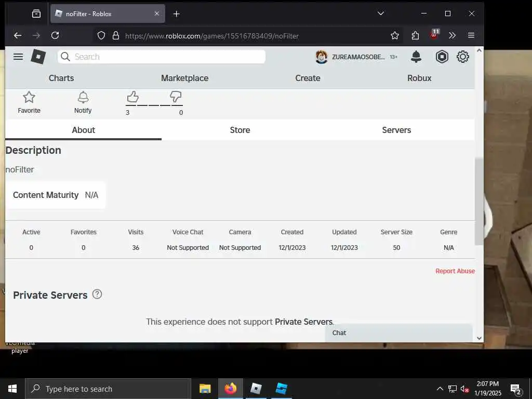Close the noFilter - Roblox tab

157,14
